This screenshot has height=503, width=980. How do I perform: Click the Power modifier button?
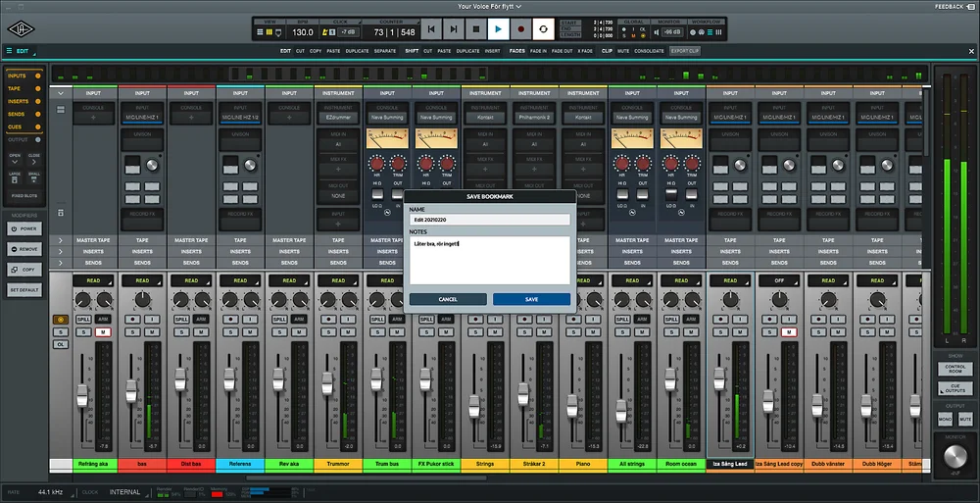[24, 229]
